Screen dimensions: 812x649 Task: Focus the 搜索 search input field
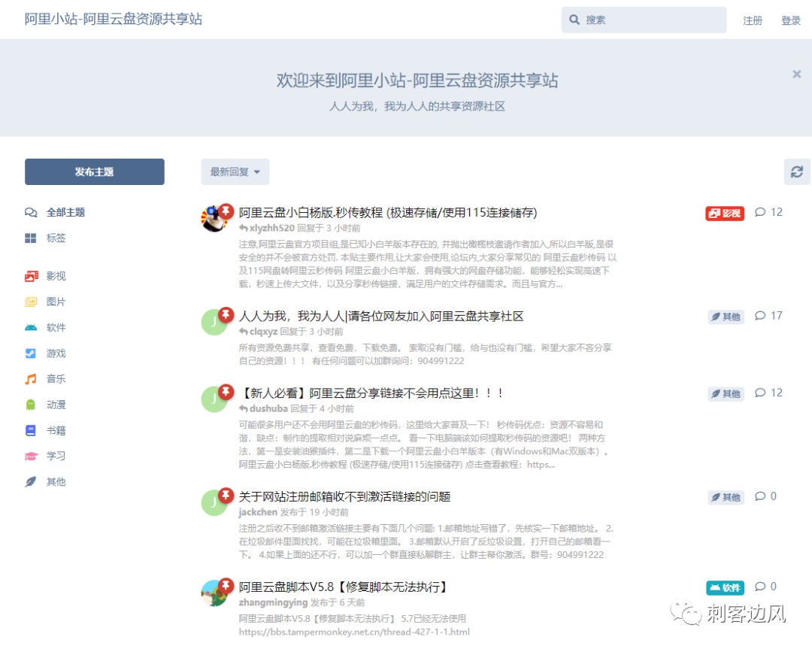644,20
